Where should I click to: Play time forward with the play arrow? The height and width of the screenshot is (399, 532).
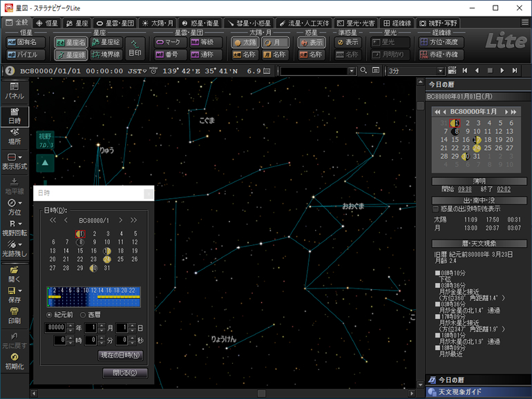coord(502,70)
